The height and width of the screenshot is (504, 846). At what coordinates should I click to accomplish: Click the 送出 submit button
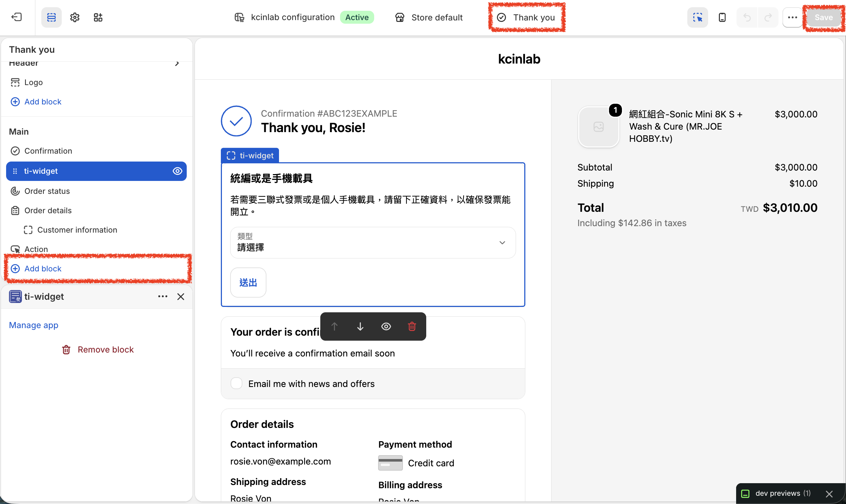point(248,283)
